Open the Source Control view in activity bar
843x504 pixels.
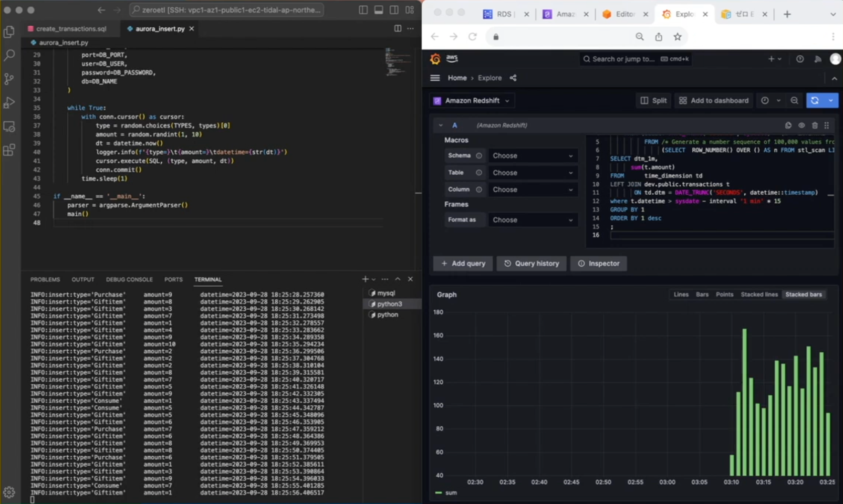pyautogui.click(x=9, y=79)
